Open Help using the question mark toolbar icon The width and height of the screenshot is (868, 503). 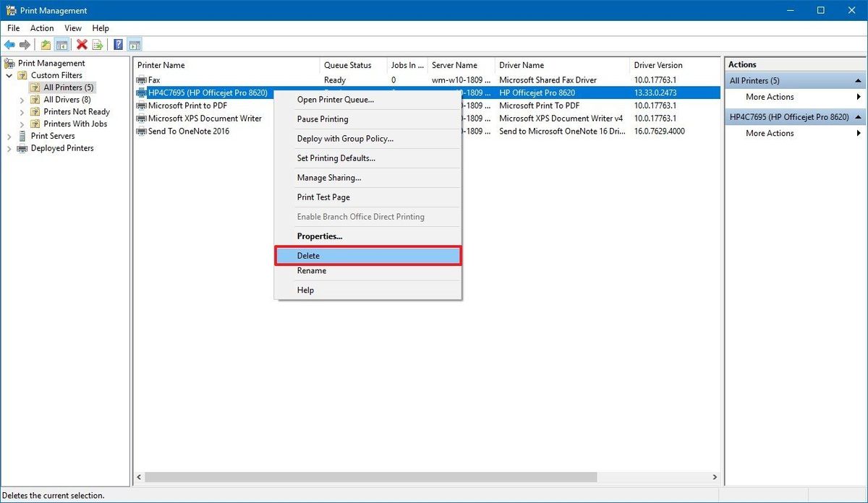pyautogui.click(x=117, y=44)
